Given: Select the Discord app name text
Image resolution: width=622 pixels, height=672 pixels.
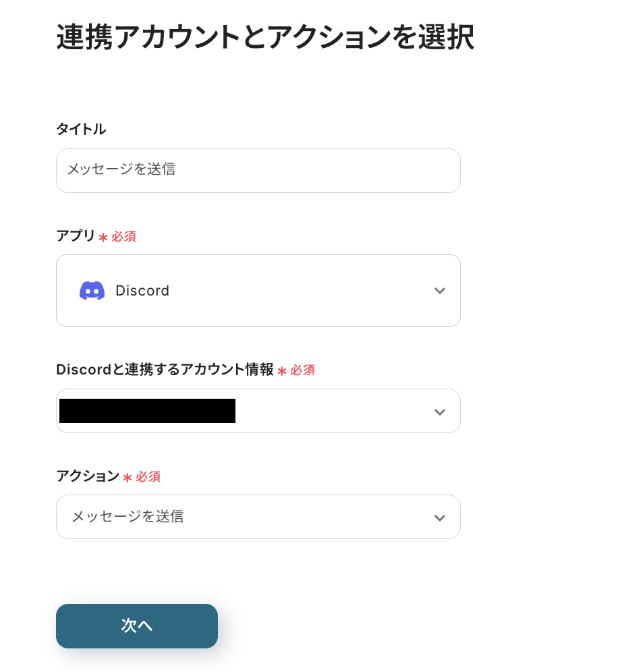Looking at the screenshot, I should click(142, 291).
